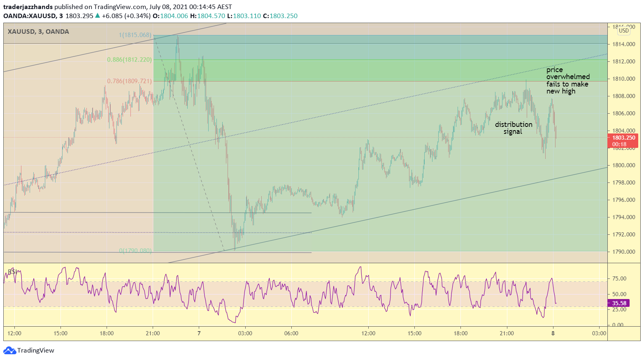The image size is (644, 360).
Task: Click the 21:00 time label before day 7
Action: point(153,333)
